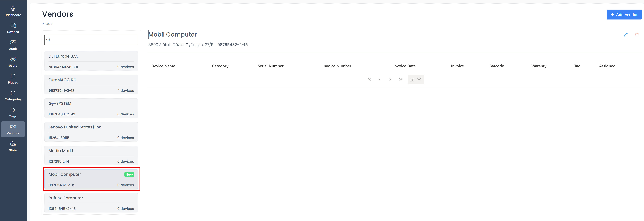Click the Barcode column header
This screenshot has width=644, height=221.
click(496, 66)
